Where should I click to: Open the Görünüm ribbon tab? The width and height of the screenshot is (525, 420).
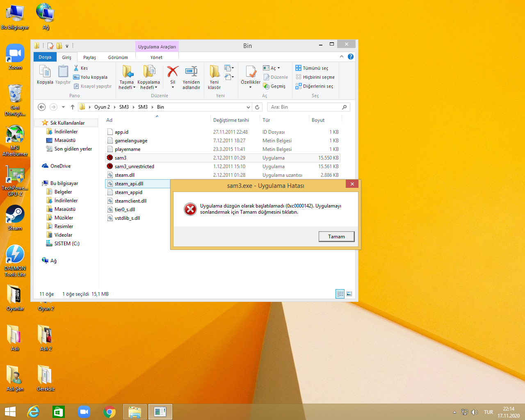[118, 57]
